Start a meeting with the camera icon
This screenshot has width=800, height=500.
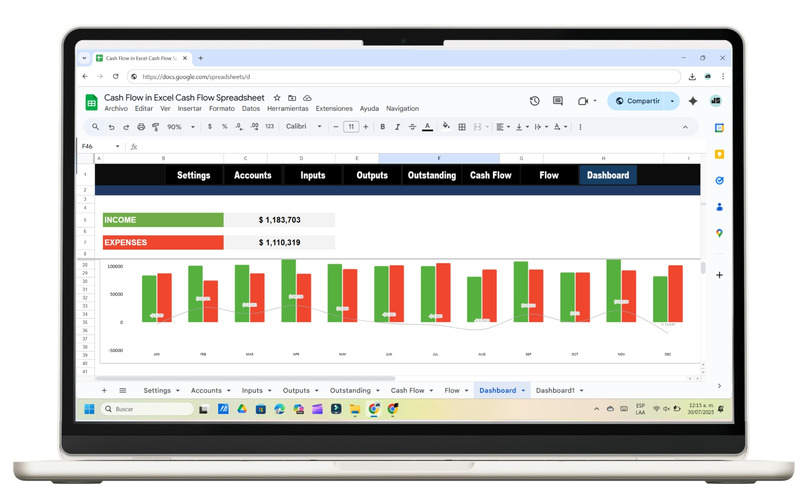583,101
